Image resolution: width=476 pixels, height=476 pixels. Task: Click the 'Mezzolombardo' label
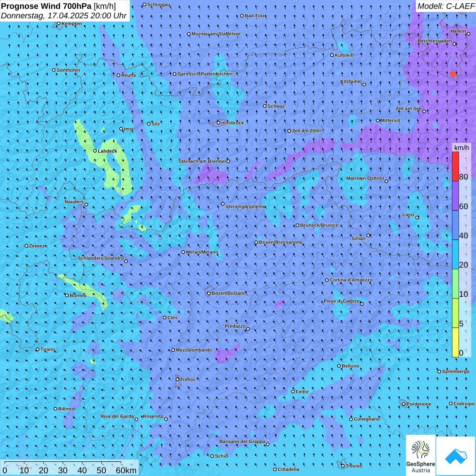pyautogui.click(x=194, y=350)
